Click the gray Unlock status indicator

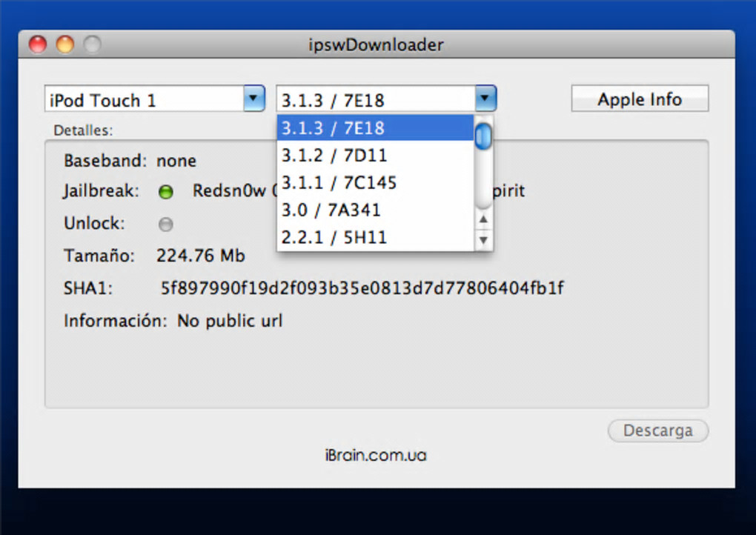166,224
